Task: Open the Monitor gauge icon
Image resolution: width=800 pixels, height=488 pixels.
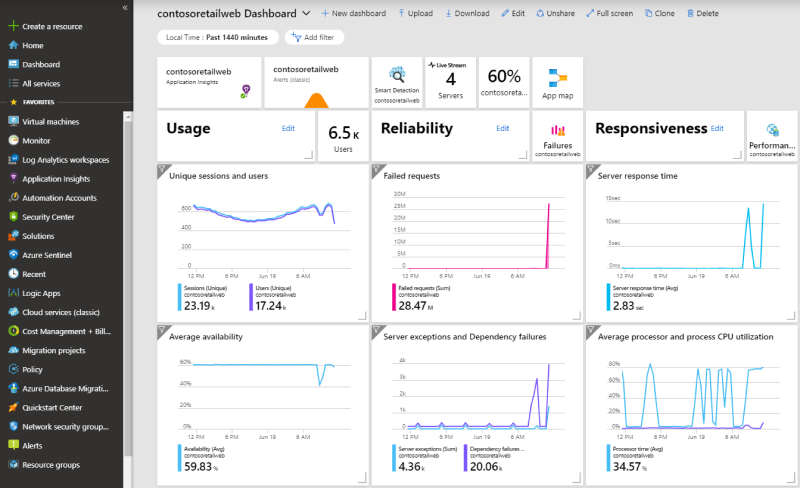Action: point(13,140)
